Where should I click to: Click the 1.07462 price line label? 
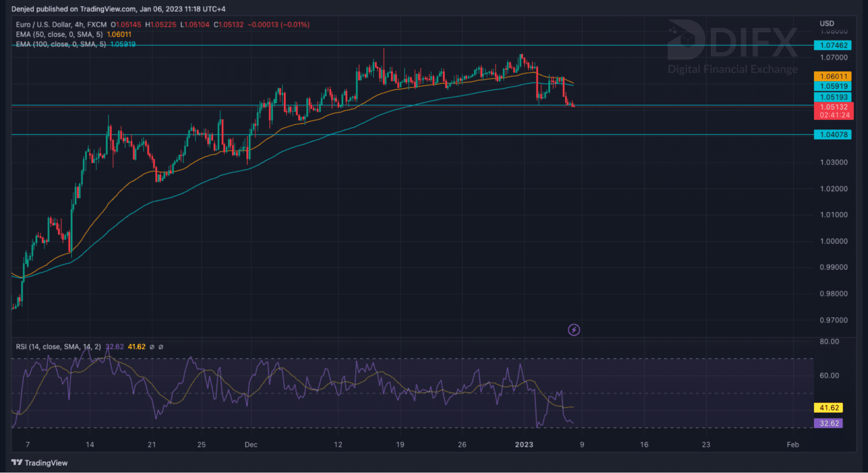point(832,45)
